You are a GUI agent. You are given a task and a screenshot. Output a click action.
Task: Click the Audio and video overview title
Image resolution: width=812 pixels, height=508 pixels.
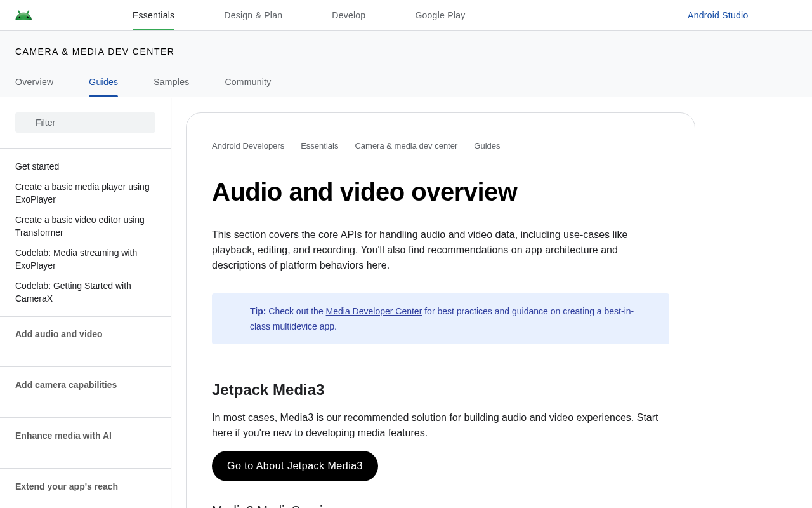click(364, 192)
